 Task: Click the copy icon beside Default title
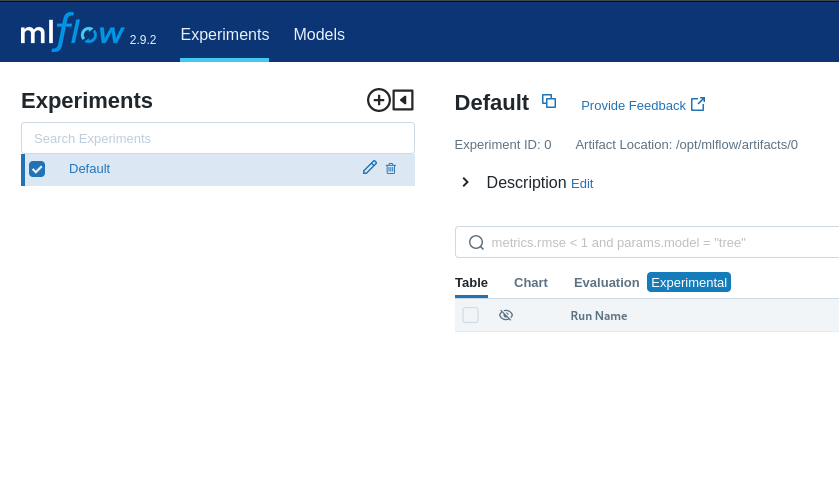[x=549, y=101]
